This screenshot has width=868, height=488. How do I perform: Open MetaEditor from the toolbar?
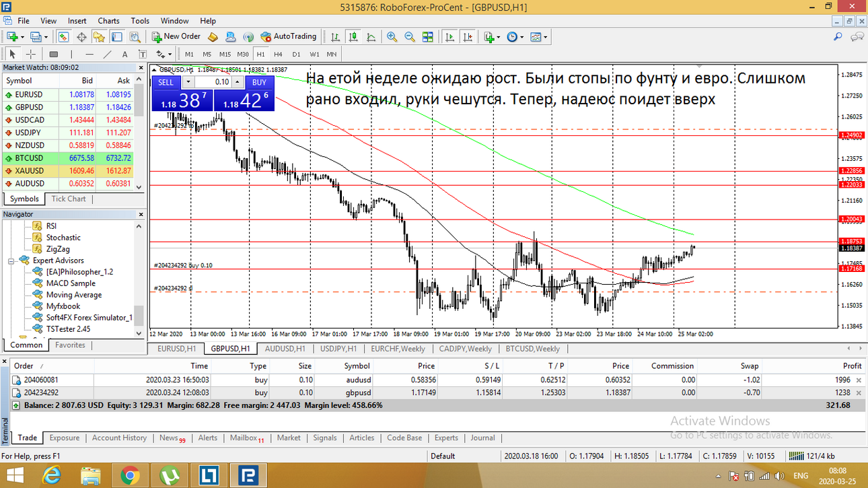click(213, 37)
